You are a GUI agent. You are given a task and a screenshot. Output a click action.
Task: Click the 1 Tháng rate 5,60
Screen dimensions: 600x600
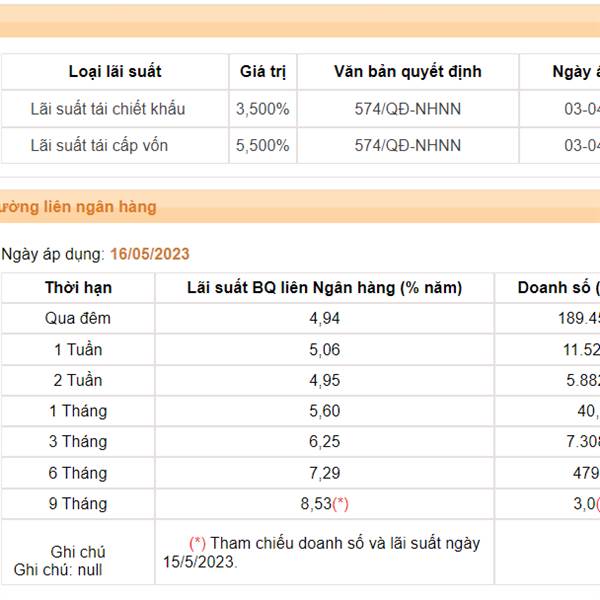[x=324, y=411]
